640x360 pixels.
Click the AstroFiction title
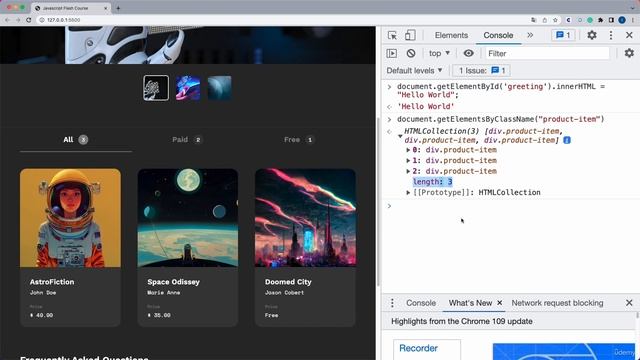[52, 282]
